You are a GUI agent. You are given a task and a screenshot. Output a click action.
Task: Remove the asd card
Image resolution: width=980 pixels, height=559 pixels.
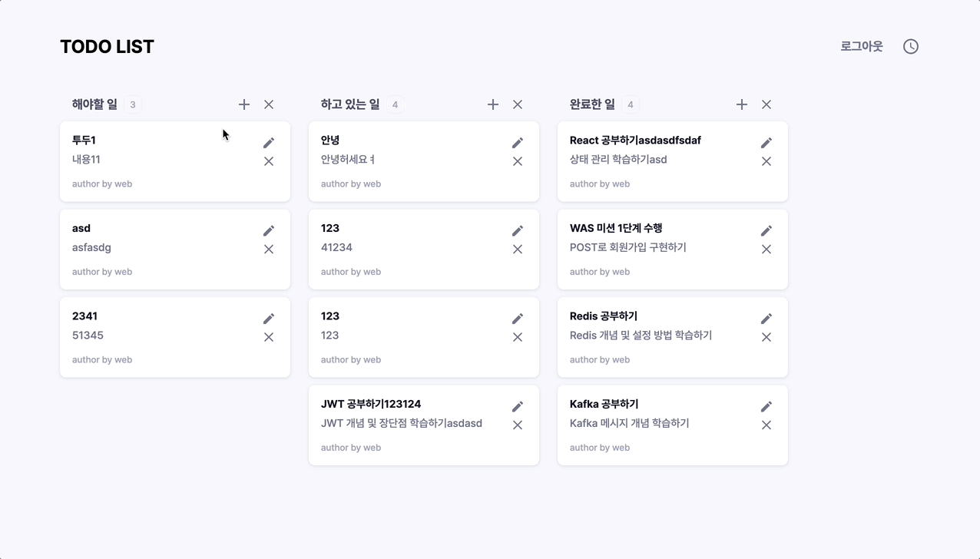click(269, 249)
